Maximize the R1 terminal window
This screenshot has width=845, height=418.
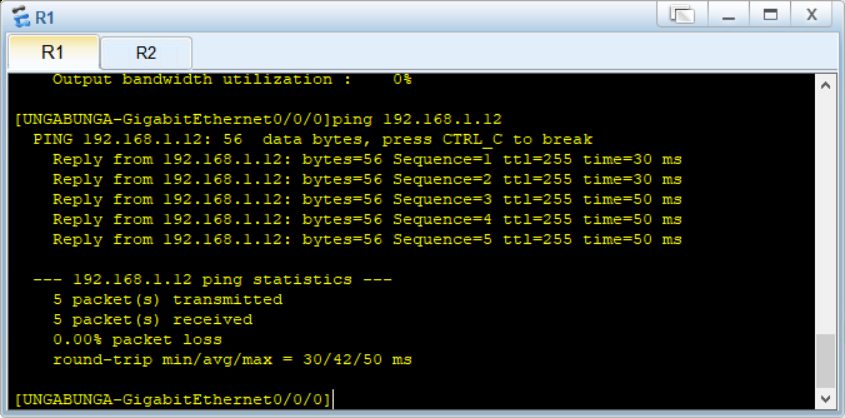click(x=771, y=15)
